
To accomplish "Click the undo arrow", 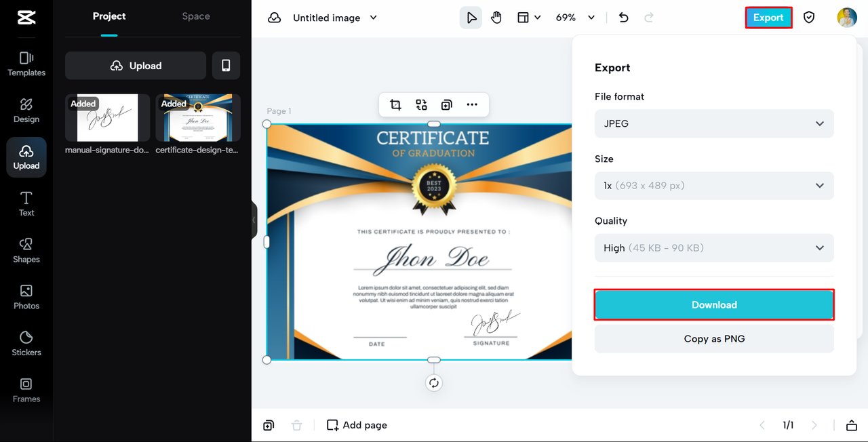I will tap(624, 18).
